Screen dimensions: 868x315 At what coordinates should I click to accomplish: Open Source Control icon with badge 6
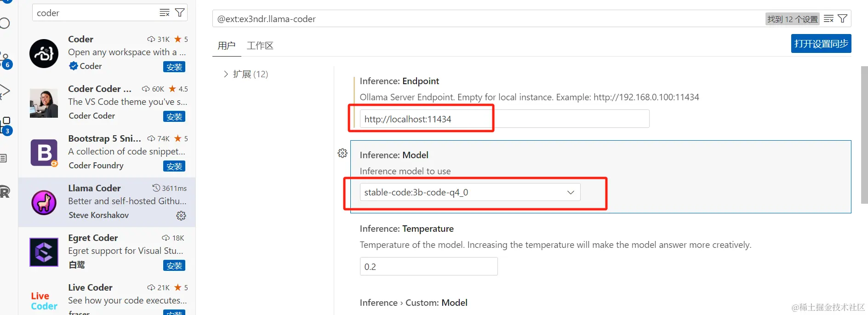[6, 61]
